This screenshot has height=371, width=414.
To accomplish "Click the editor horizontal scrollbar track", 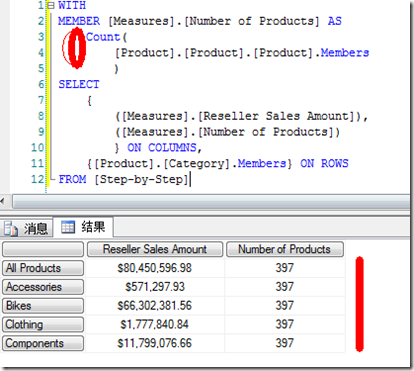I will [x=211, y=202].
